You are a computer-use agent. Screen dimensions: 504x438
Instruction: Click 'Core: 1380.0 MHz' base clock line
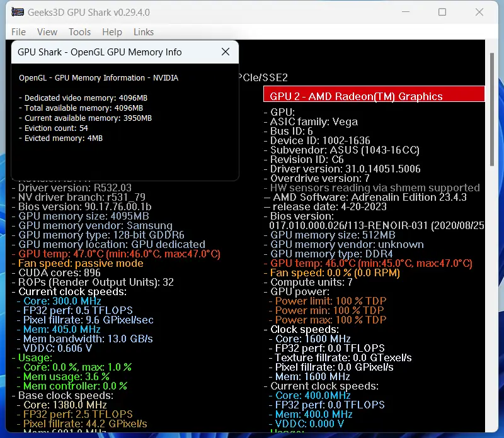click(x=62, y=405)
